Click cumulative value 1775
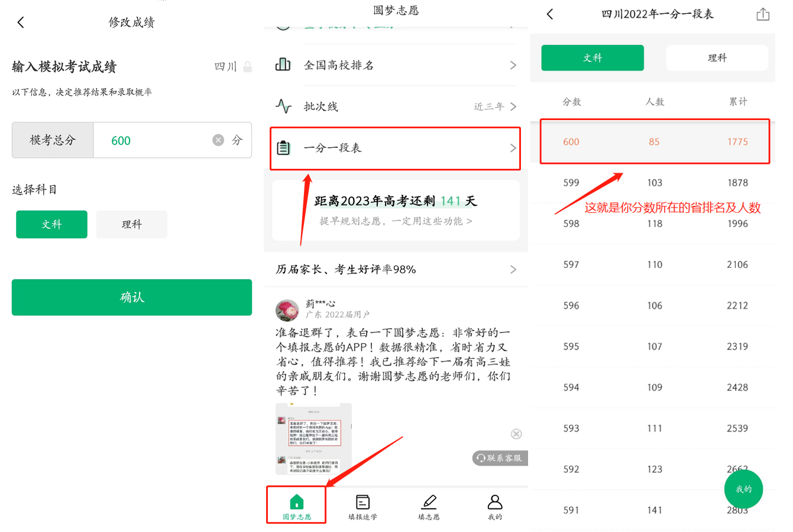The height and width of the screenshot is (532, 793). pyautogui.click(x=737, y=142)
